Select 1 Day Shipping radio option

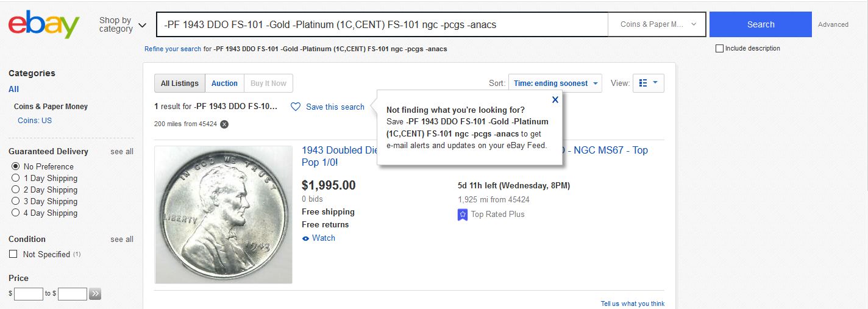pos(16,178)
